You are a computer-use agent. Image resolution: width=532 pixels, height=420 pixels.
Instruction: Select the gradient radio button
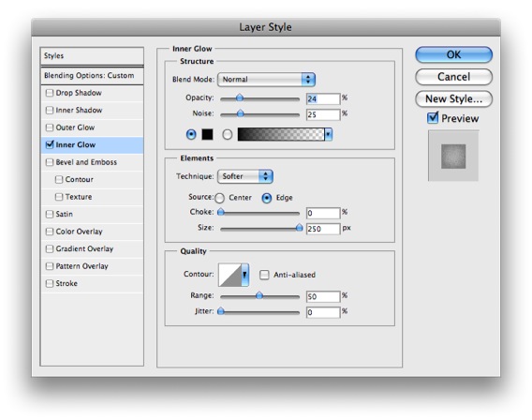(x=228, y=134)
